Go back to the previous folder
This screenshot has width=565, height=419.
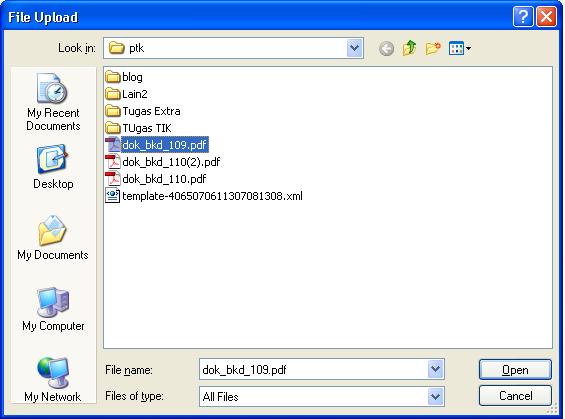click(386, 48)
